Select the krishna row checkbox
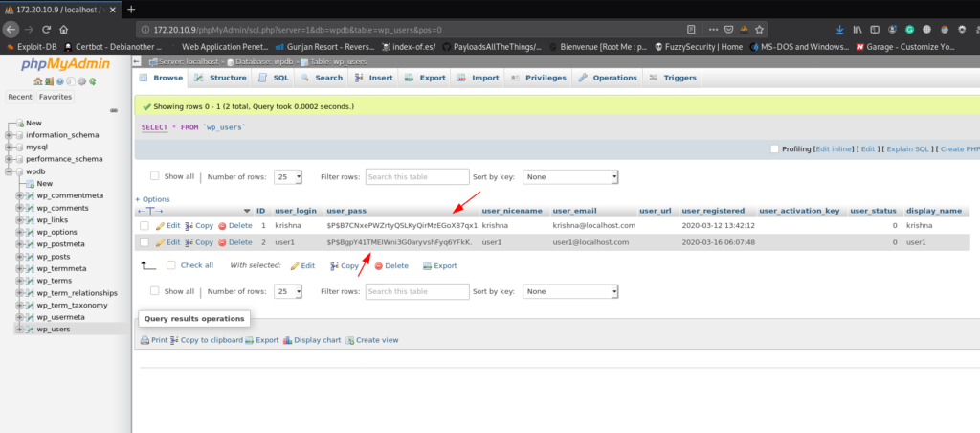980x433 pixels. pyautogui.click(x=145, y=225)
